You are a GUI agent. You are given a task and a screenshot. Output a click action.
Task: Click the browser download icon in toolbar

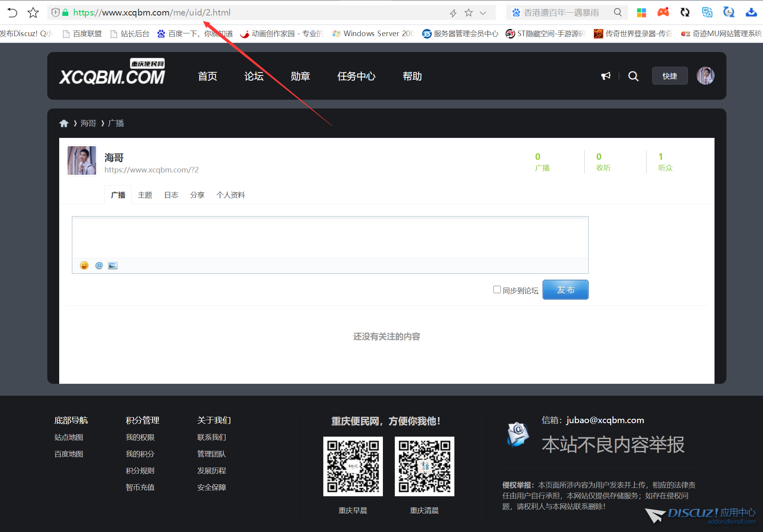tap(751, 12)
